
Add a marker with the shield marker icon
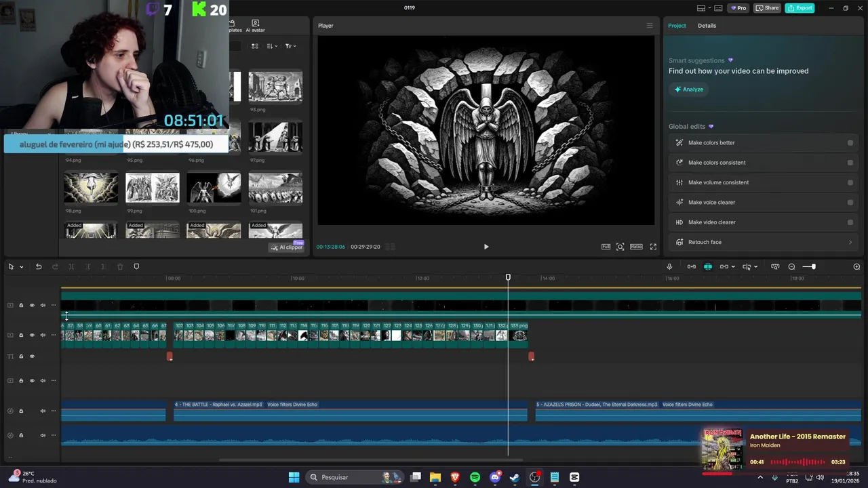[x=136, y=266]
